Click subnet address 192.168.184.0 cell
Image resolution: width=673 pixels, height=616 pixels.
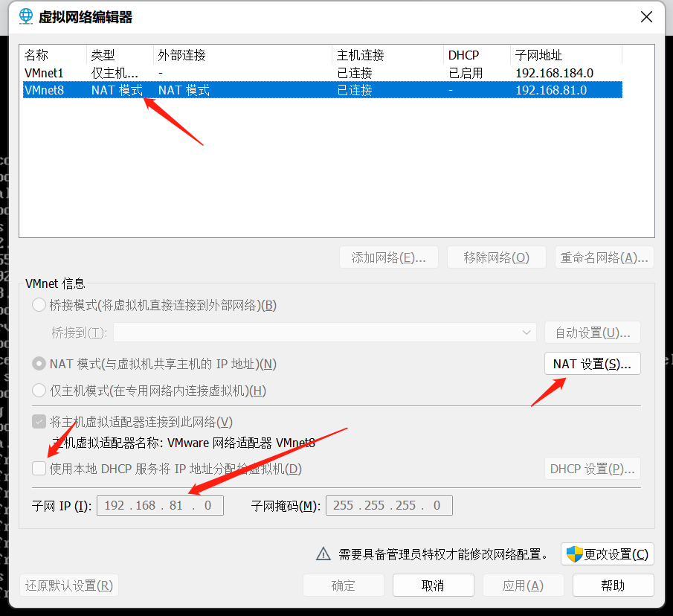tap(555, 73)
